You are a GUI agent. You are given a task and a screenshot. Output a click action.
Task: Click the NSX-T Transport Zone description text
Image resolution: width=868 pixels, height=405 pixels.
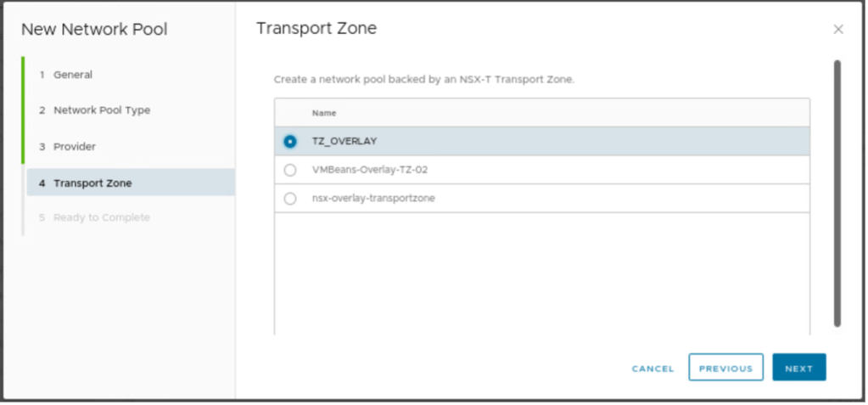[x=424, y=79]
